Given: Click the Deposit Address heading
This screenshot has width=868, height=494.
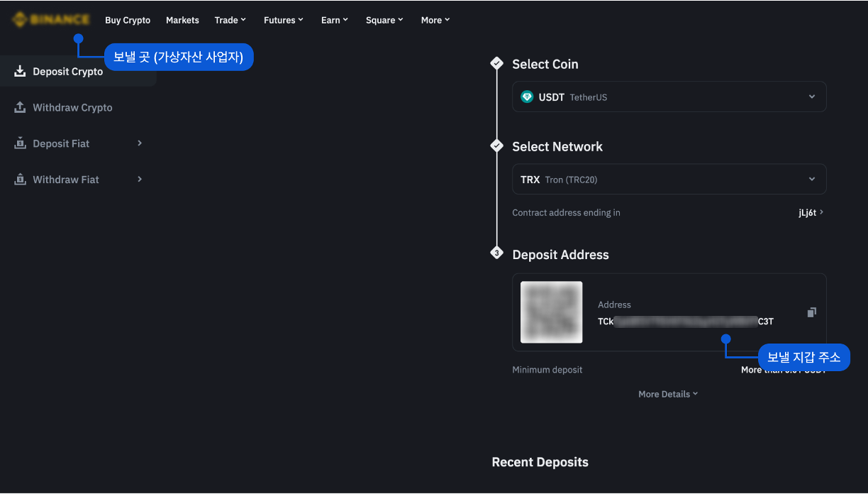Looking at the screenshot, I should click(560, 254).
